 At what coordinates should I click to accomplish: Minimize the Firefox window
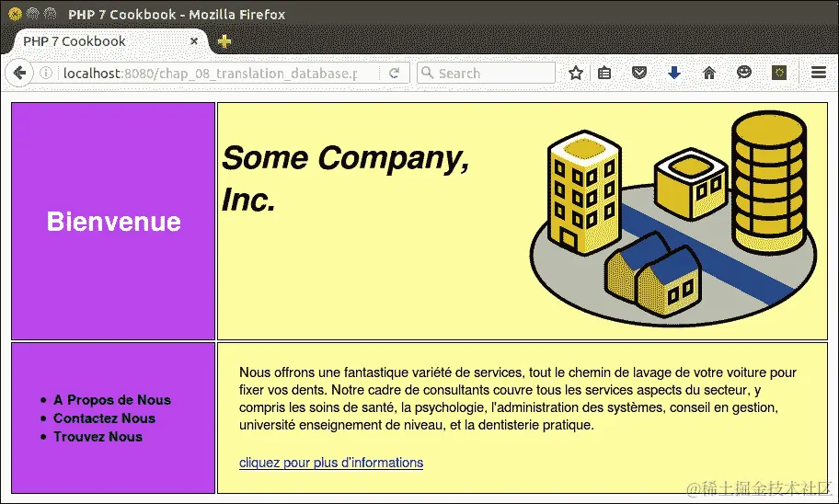click(32, 14)
